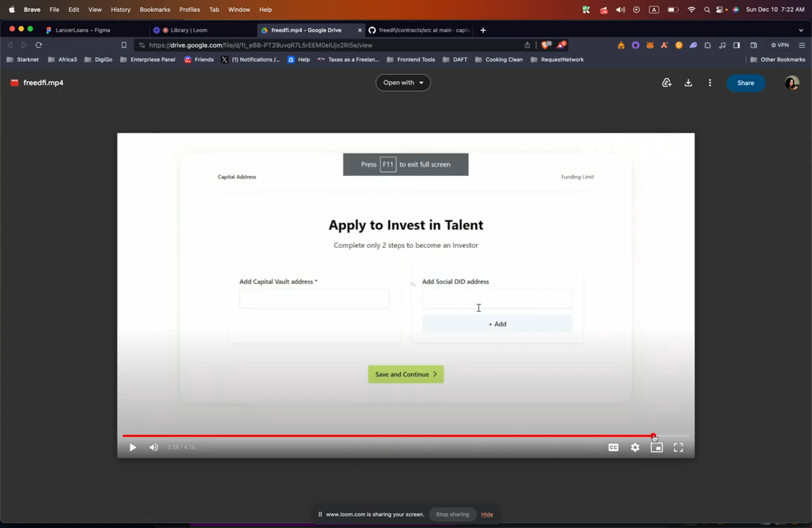Click the progress bar scrubber handle
This screenshot has width=812, height=528.
(x=654, y=436)
